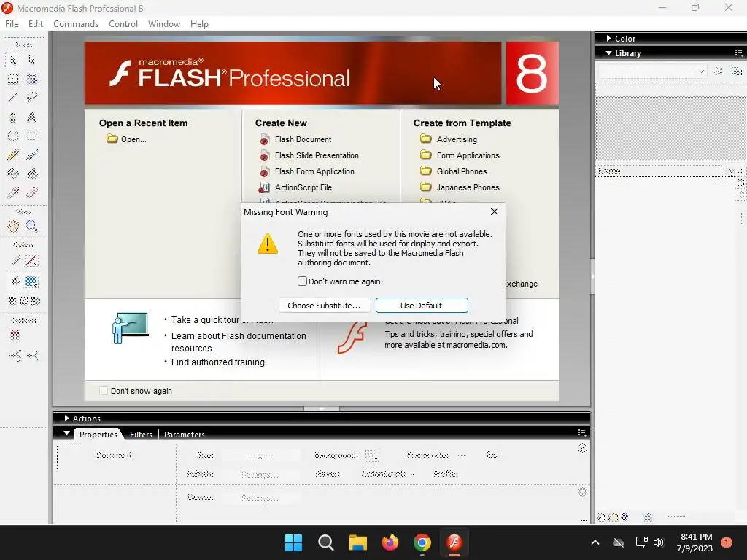This screenshot has width=747, height=560.
Task: Click the Use Default button
Action: 422,306
